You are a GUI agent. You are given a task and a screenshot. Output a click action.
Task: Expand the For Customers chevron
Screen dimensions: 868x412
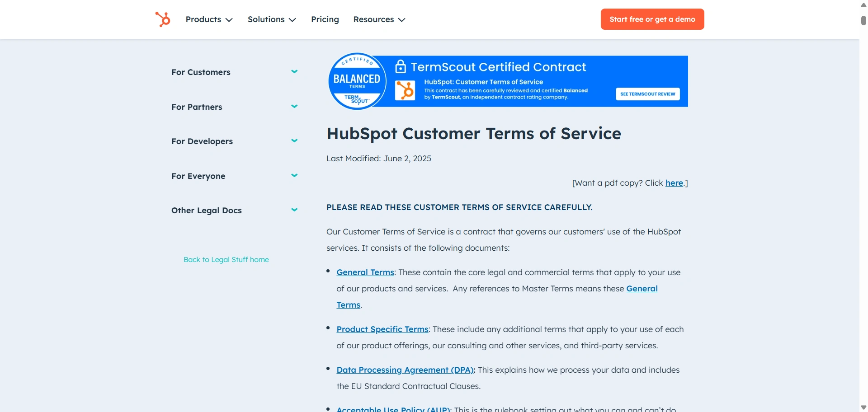point(294,72)
